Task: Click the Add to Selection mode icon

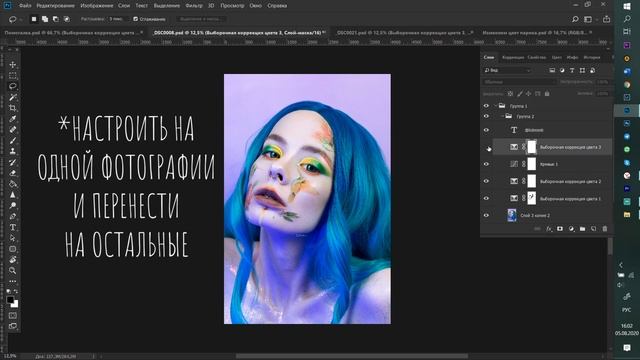Action: (45, 19)
